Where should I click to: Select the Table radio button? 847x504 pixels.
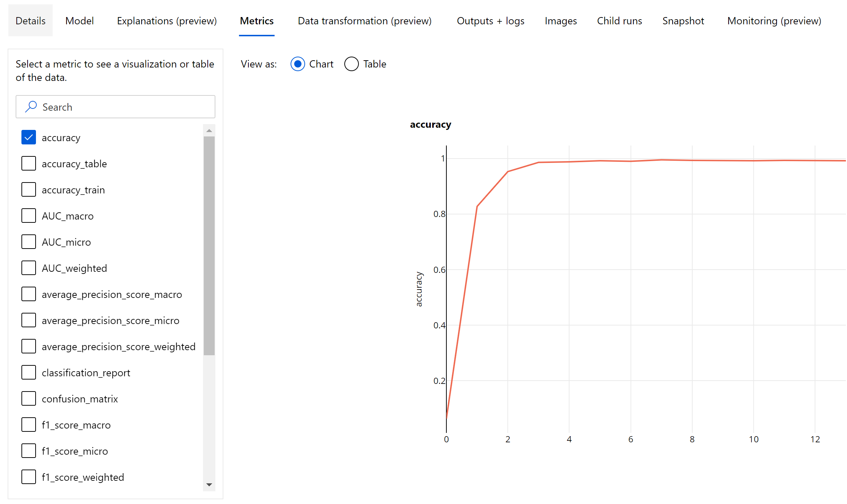[x=351, y=64]
